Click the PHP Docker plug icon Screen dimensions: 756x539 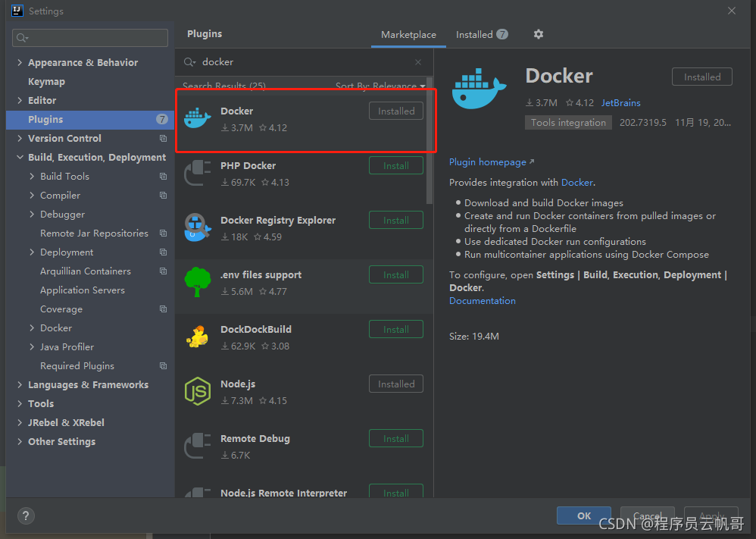point(197,174)
